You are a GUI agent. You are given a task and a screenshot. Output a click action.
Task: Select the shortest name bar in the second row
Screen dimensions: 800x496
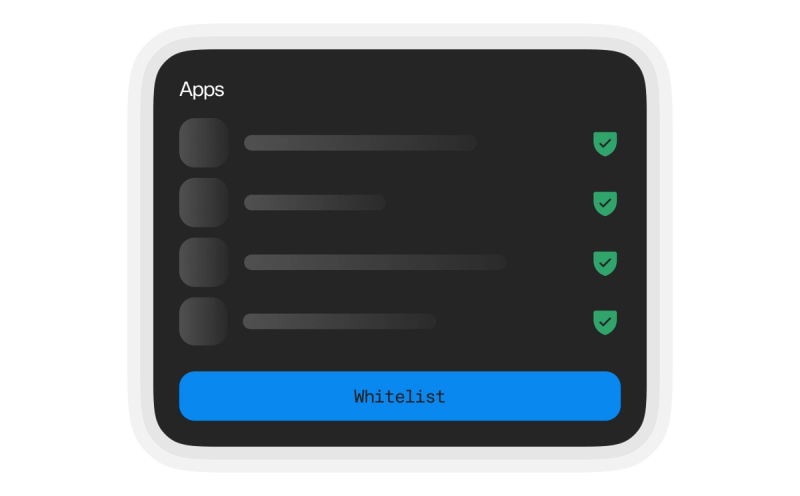coord(315,203)
